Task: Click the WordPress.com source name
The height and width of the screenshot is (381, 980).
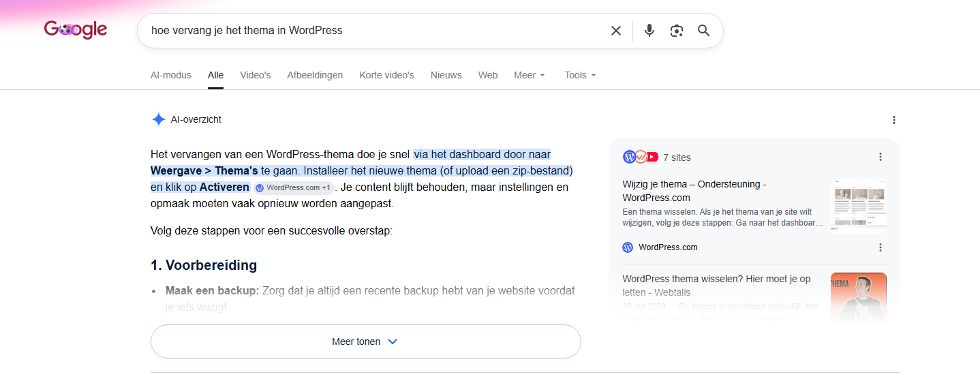Action: pyautogui.click(x=668, y=247)
